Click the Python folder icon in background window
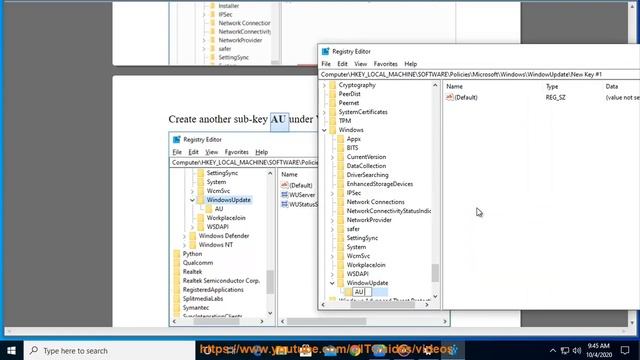The height and width of the screenshot is (360, 640). click(x=177, y=253)
